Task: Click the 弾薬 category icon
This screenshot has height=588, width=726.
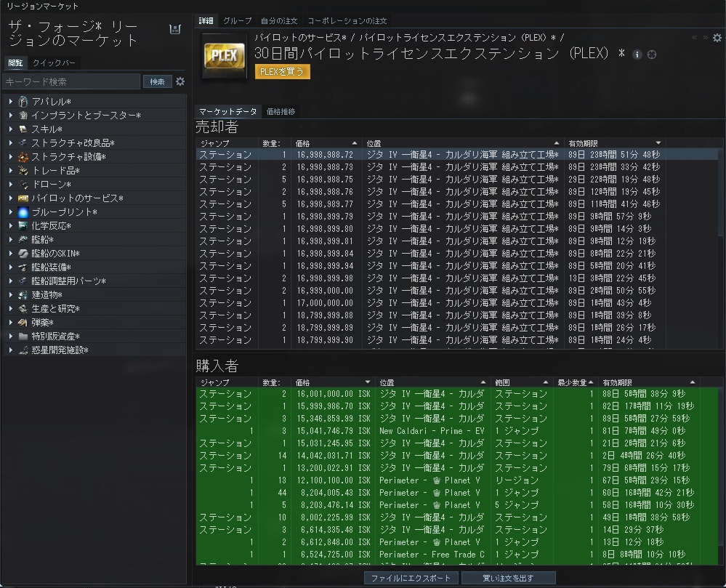Action: [x=23, y=322]
